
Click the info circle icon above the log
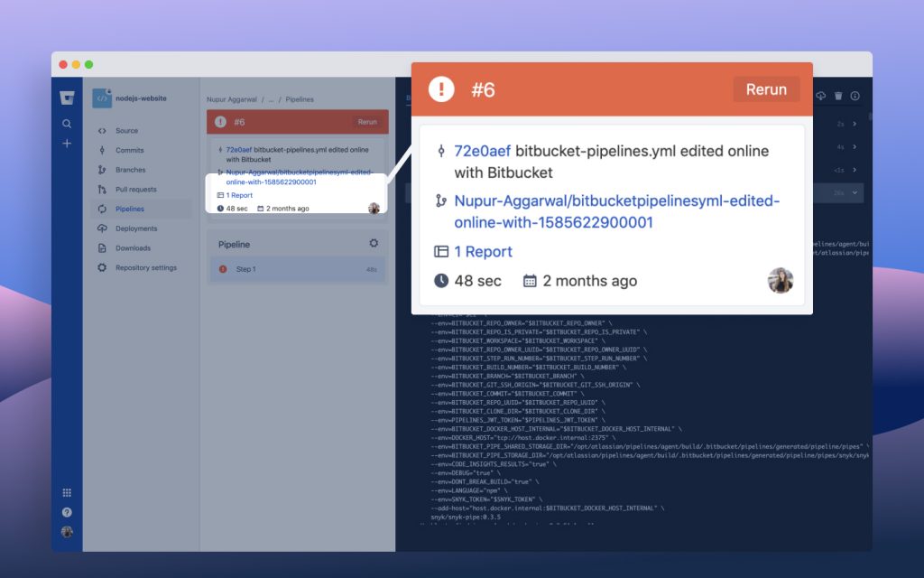tap(855, 96)
